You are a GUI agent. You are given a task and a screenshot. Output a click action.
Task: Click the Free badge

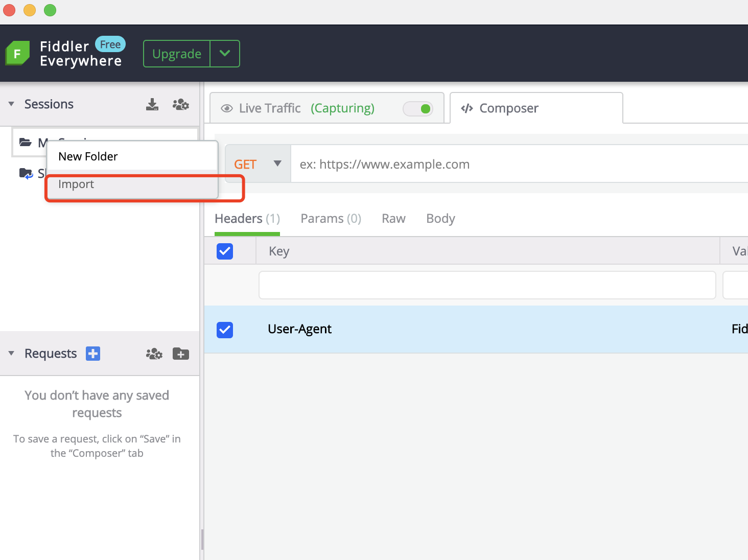coord(110,44)
